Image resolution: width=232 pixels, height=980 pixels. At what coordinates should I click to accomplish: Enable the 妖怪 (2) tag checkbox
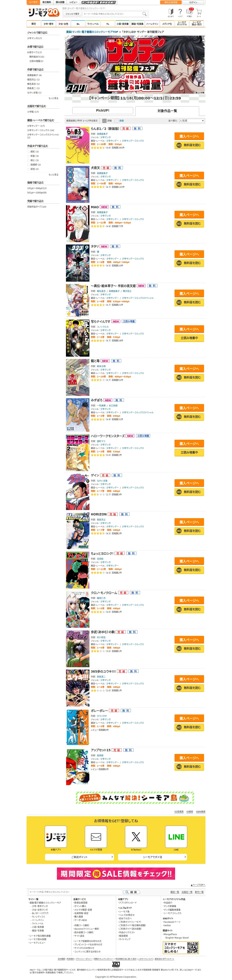[29, 169]
